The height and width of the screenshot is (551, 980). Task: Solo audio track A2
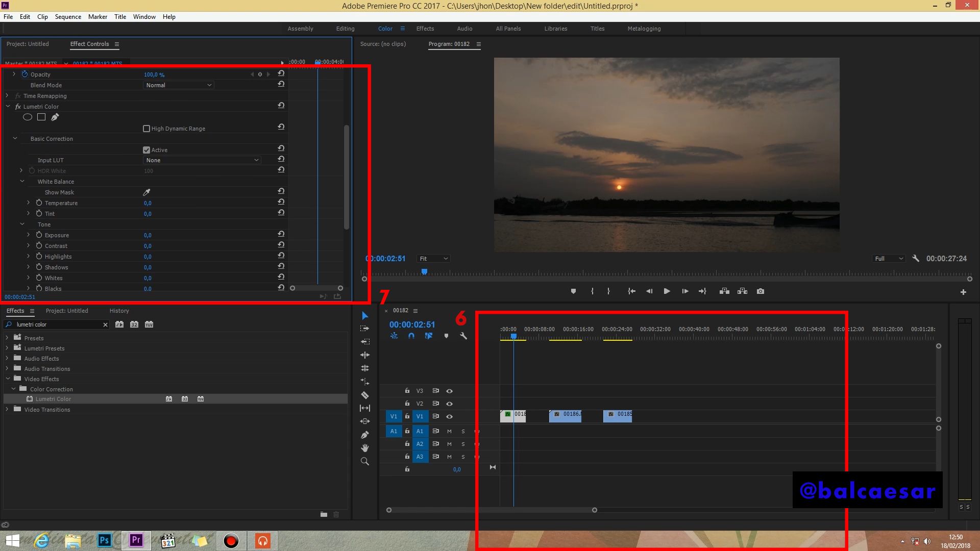[x=463, y=444]
